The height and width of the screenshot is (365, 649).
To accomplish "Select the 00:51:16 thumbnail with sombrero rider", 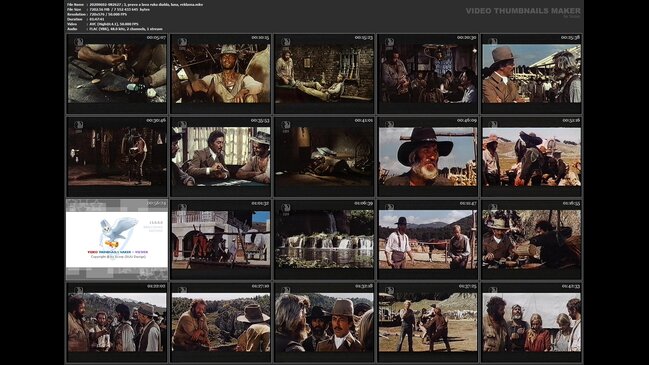I will coord(531,156).
